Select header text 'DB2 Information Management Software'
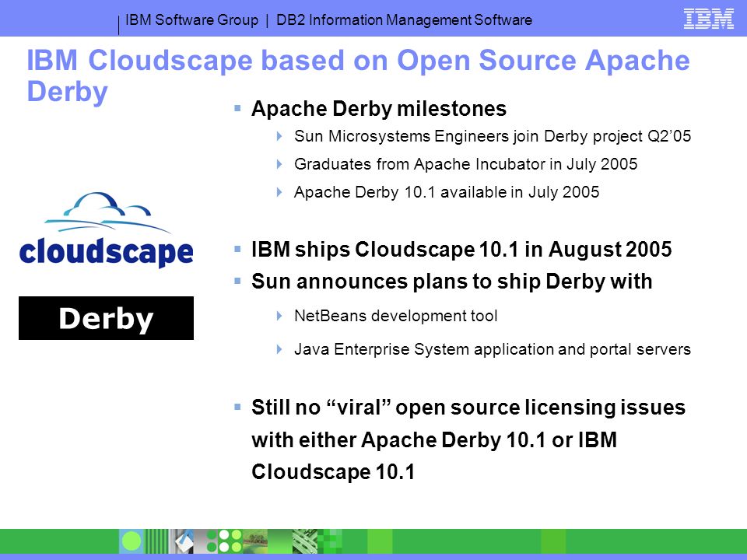 [x=404, y=20]
